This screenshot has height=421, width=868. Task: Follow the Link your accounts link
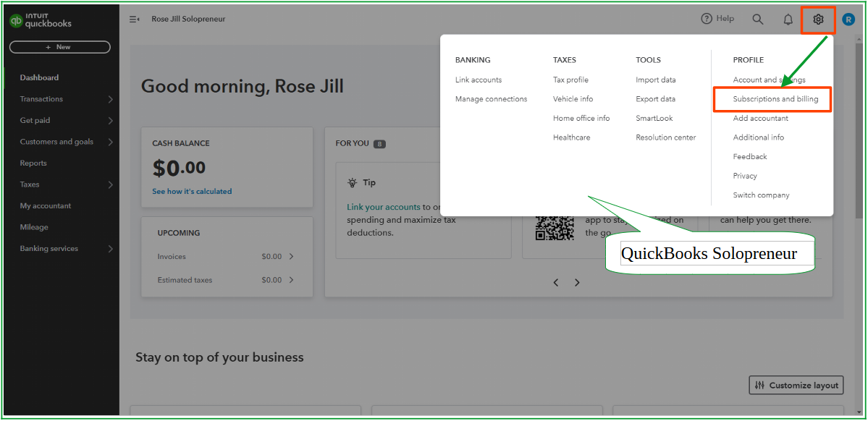[384, 207]
